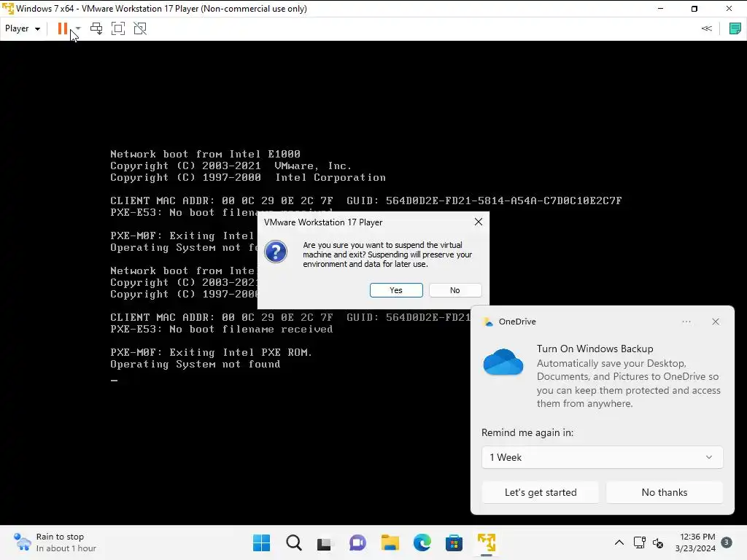Open the green notes/messages icon
This screenshot has width=747, height=560.
point(735,28)
